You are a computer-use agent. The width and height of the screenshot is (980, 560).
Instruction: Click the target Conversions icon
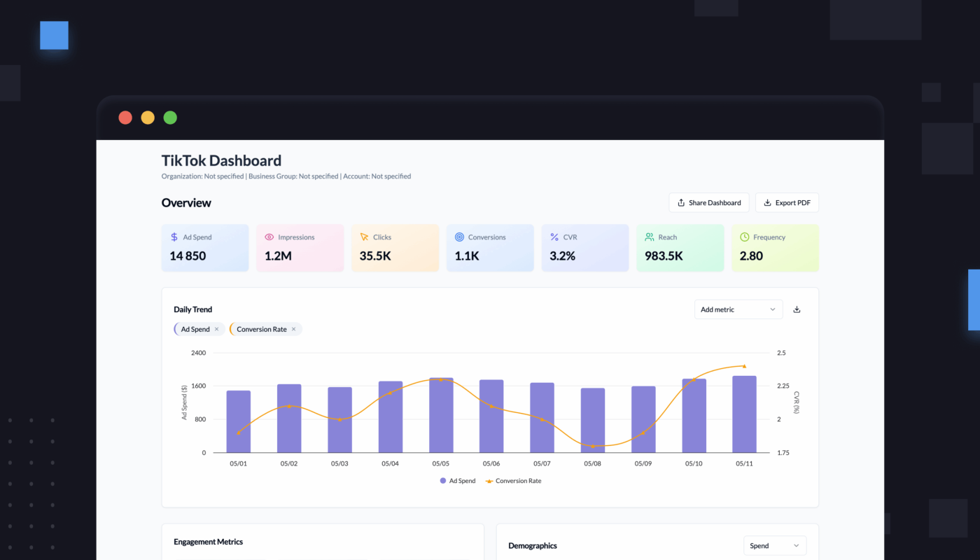[459, 237]
